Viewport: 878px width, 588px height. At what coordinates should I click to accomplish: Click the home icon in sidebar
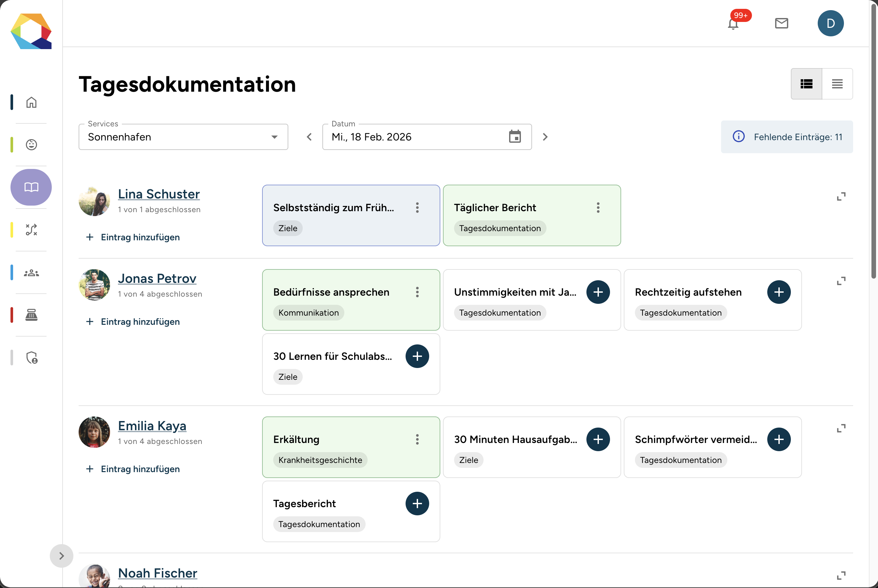point(31,102)
